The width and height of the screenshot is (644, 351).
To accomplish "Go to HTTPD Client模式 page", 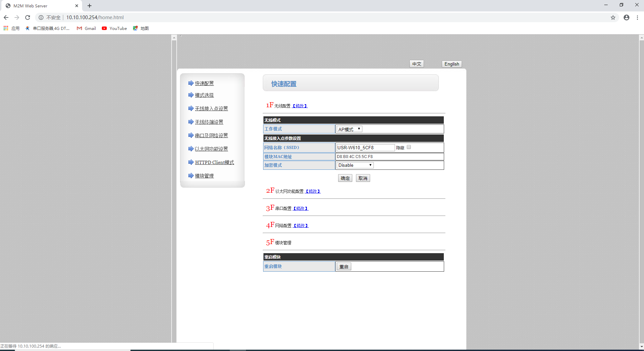I will pyautogui.click(x=214, y=162).
